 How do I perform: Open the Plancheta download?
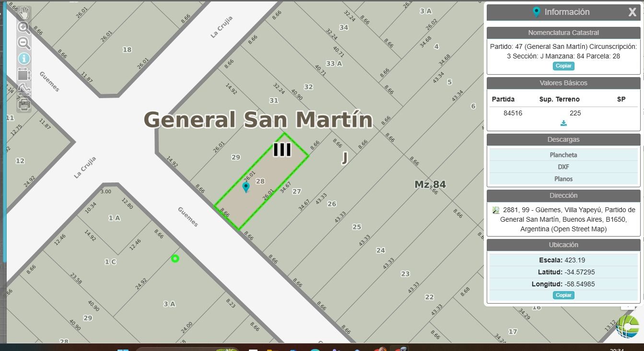(x=563, y=155)
